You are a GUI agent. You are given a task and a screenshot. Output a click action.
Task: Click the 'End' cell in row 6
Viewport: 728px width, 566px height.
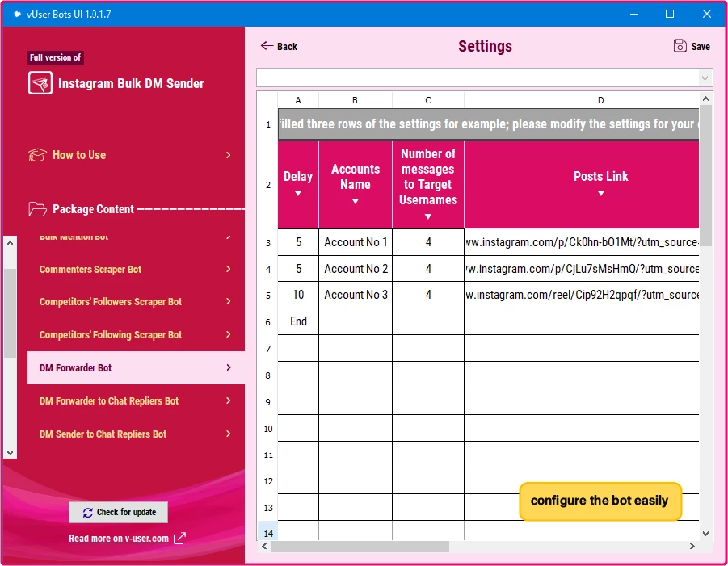point(298,321)
